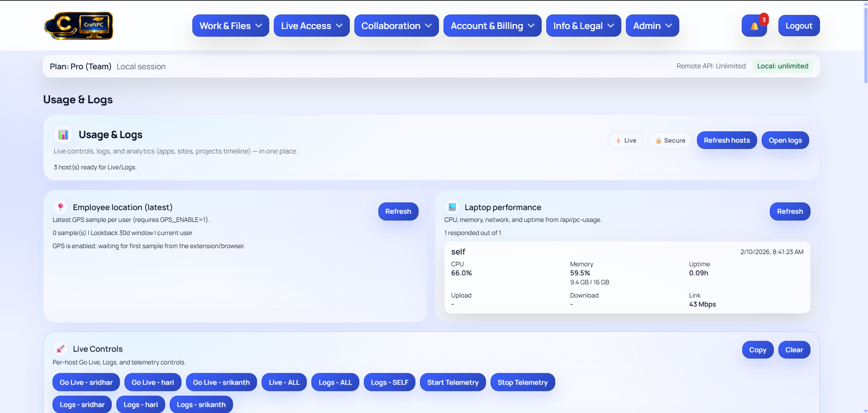Click the Link 43 Mbps value
The width and height of the screenshot is (868, 413).
[x=702, y=304]
